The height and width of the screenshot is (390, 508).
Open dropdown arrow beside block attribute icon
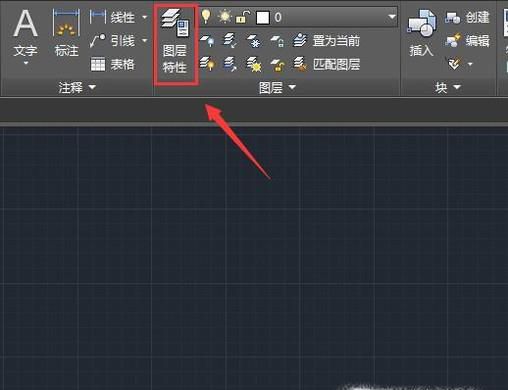tap(470, 64)
